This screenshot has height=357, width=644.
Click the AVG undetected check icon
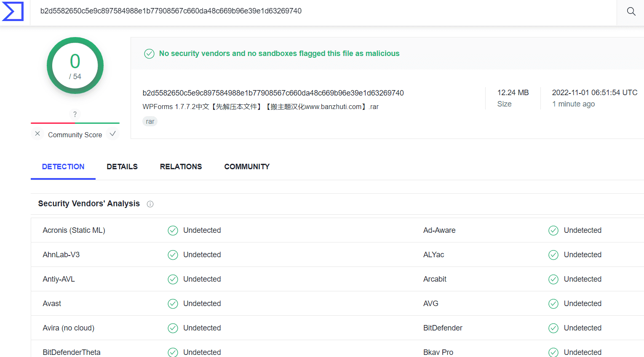coord(553,304)
